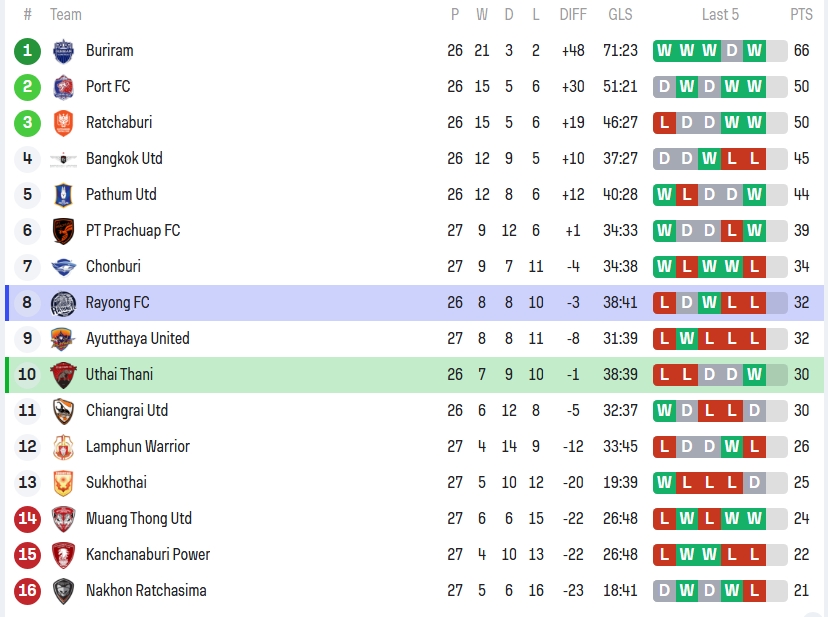
Task: Click the Nakhon Ratchasima team badge
Action: pyautogui.click(x=63, y=591)
